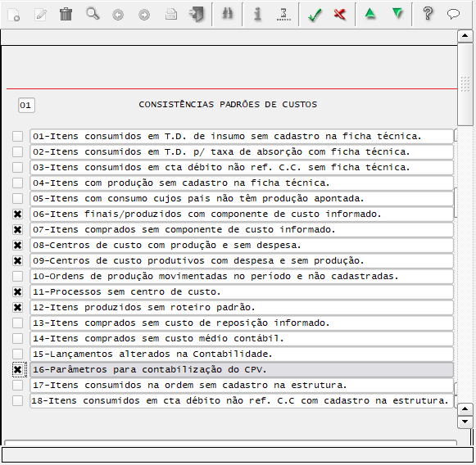Image resolution: width=476 pixels, height=465 pixels.
Task: Check box for 15-Lançamentos alterados na Contabilidade
Action: pos(17,354)
